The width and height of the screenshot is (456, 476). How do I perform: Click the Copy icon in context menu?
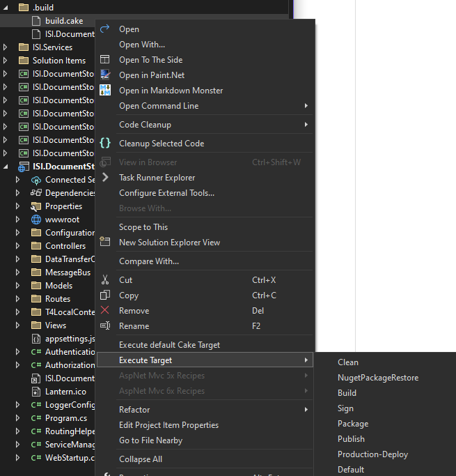pos(105,295)
